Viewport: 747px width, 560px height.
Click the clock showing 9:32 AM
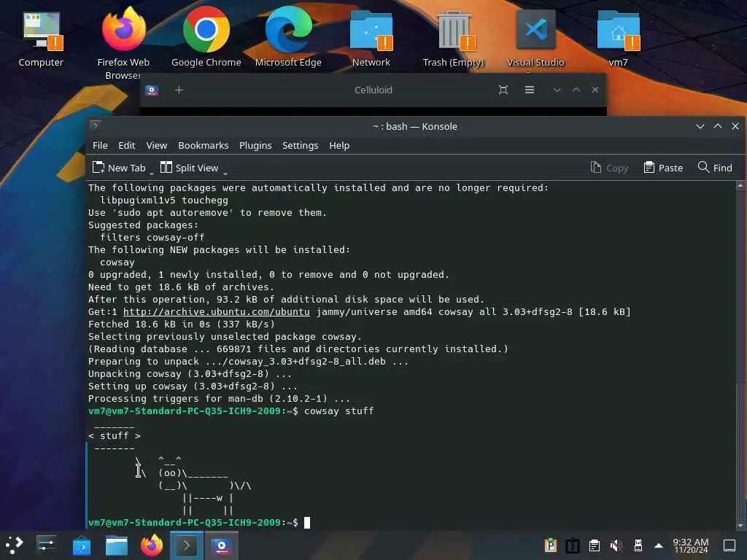[691, 545]
